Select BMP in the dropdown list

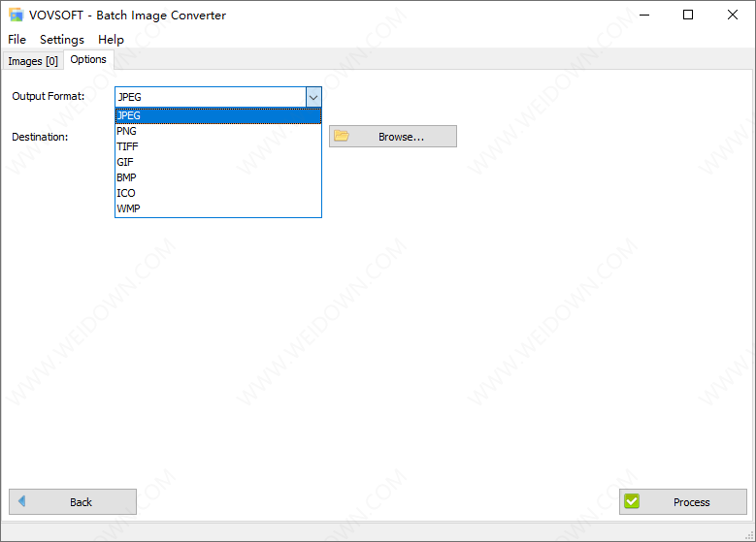coord(218,177)
